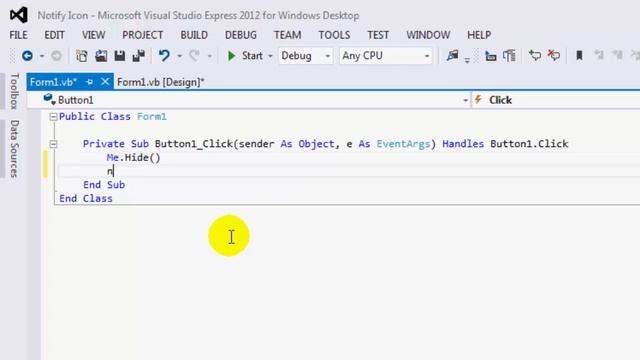Image resolution: width=640 pixels, height=360 pixels.
Task: Click the Form1 class name in code
Action: pos(152,117)
